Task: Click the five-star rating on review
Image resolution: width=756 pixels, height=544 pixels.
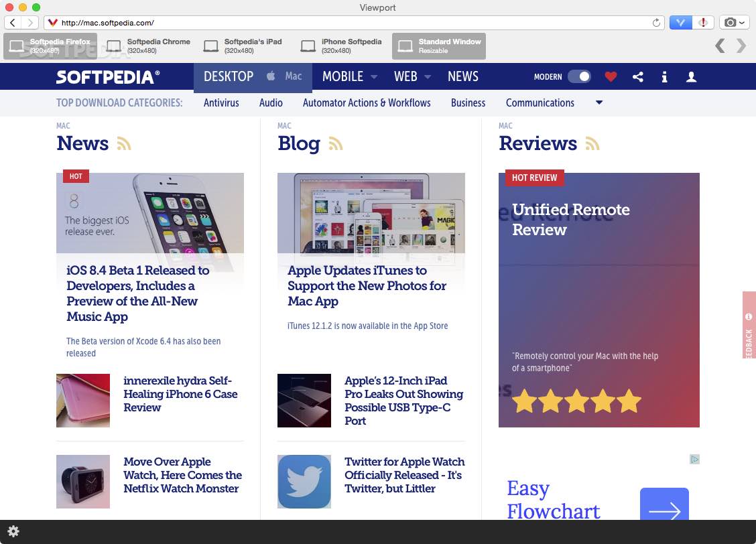Action: click(576, 401)
